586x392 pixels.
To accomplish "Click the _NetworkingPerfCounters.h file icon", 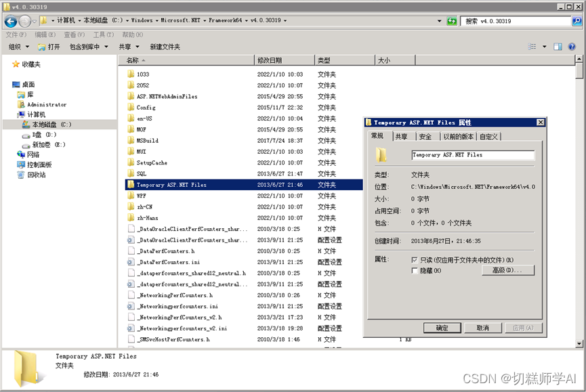I will tap(131, 295).
